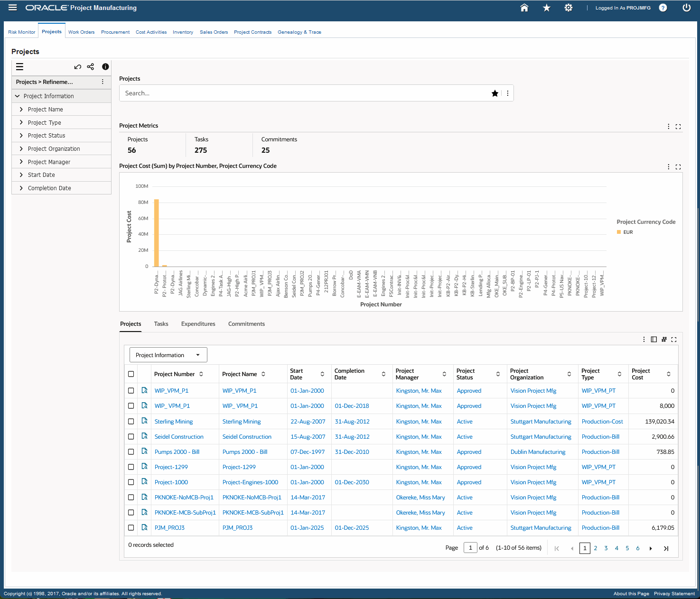Open results table options kebab menu

pyautogui.click(x=644, y=340)
